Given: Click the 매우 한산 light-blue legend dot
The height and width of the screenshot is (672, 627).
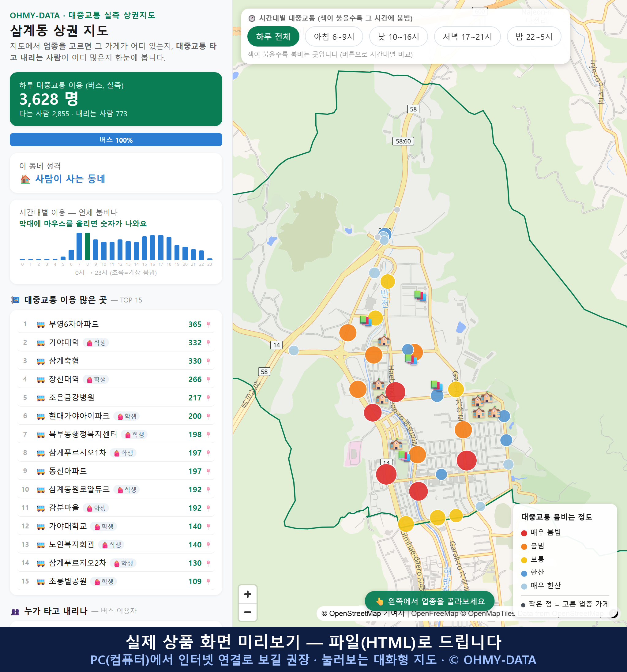Looking at the screenshot, I should click(524, 586).
